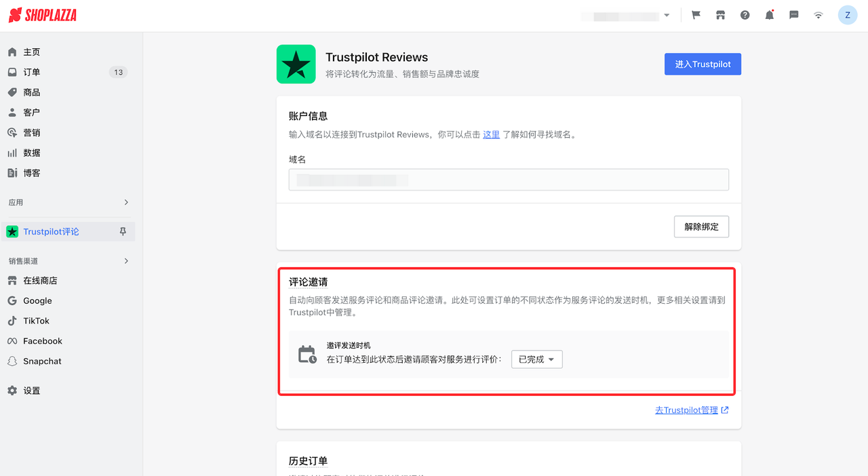
Task: Click the user avatar Z
Action: (847, 14)
